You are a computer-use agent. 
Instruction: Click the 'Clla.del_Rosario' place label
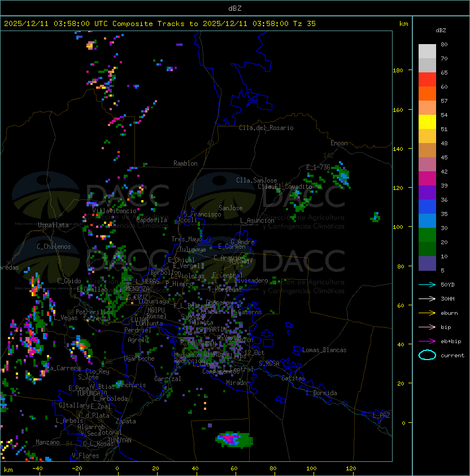[x=266, y=128]
